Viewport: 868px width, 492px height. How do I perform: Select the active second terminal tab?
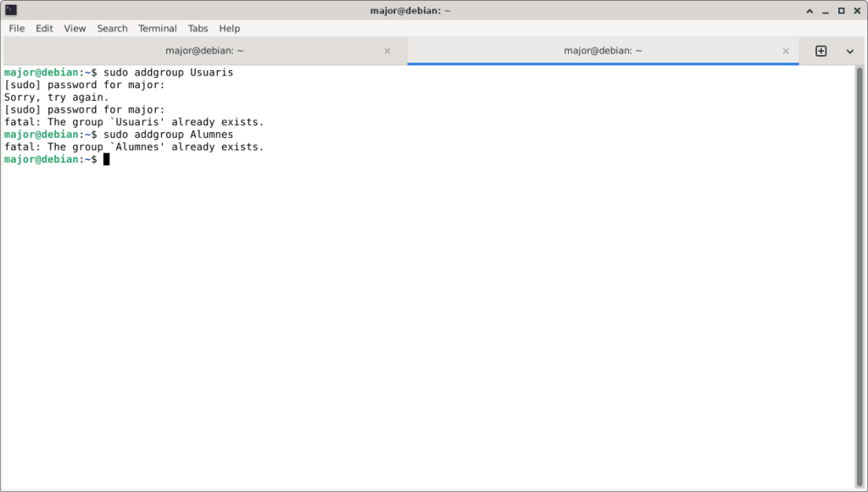point(603,51)
